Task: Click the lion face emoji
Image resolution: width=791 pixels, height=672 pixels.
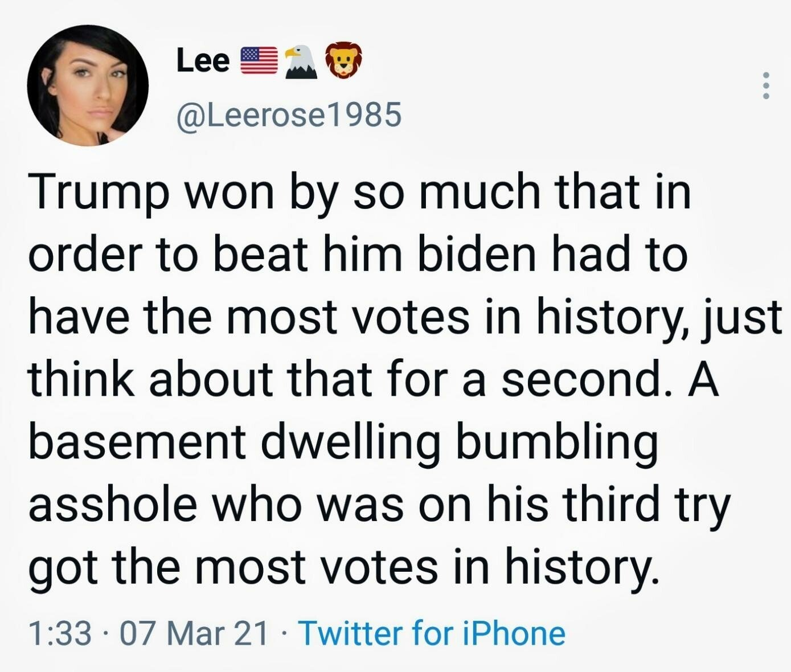Action: 343,61
